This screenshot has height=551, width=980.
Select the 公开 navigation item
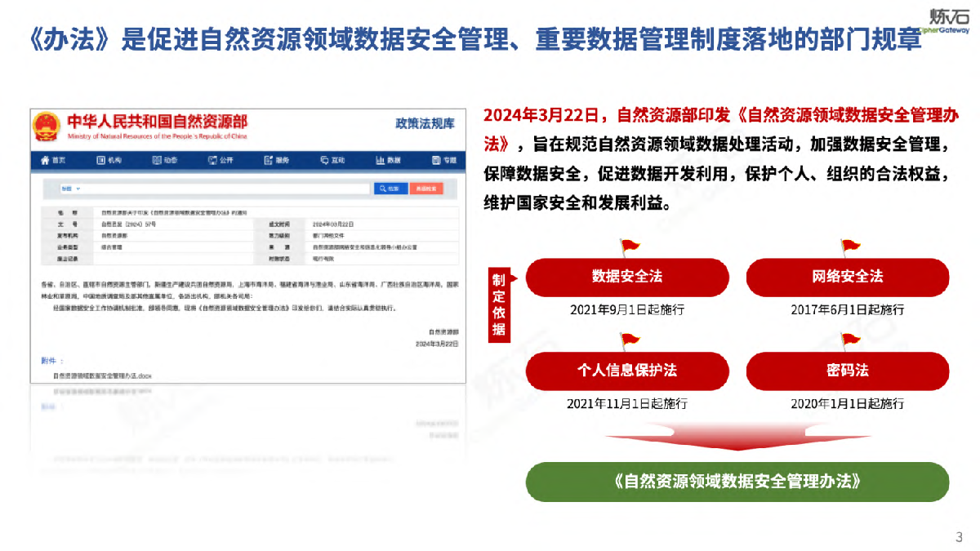click(x=220, y=161)
